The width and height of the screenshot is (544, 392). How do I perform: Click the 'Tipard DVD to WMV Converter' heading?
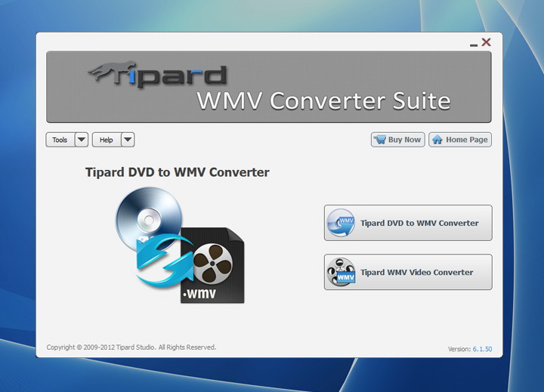[x=178, y=172]
